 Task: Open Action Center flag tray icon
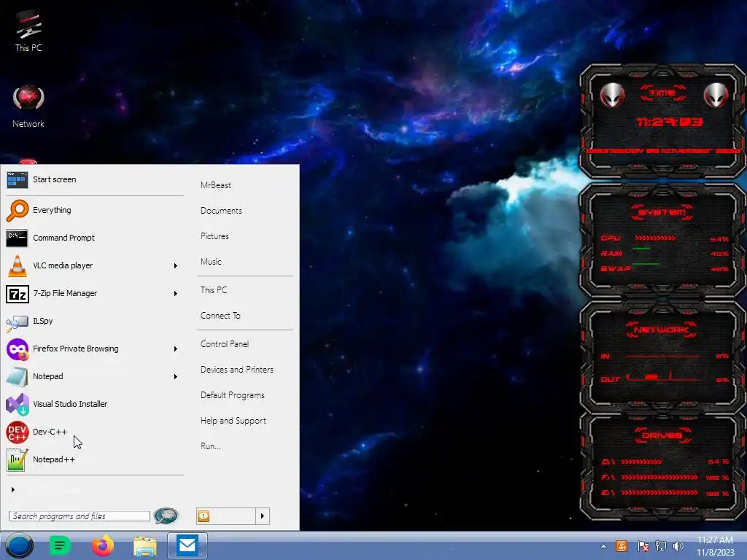click(643, 546)
